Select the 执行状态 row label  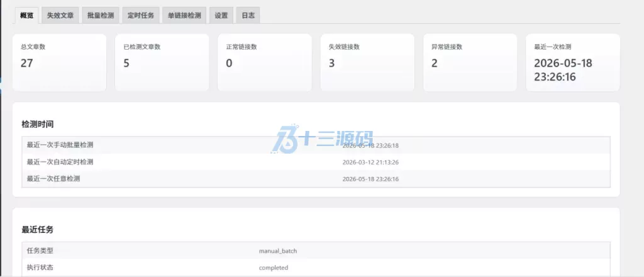[x=40, y=268]
